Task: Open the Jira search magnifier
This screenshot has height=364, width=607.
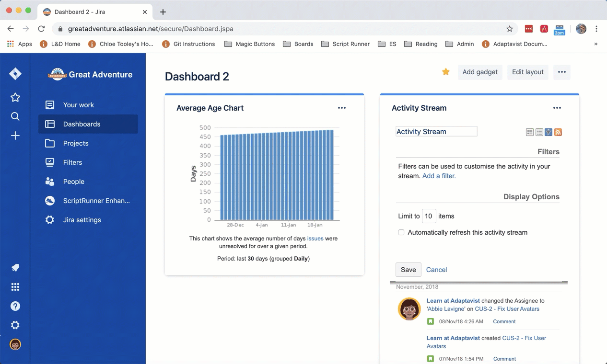Action: (x=15, y=116)
